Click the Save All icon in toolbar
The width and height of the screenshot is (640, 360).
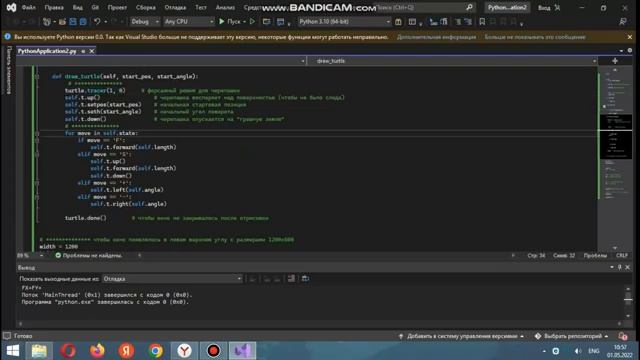(x=83, y=22)
